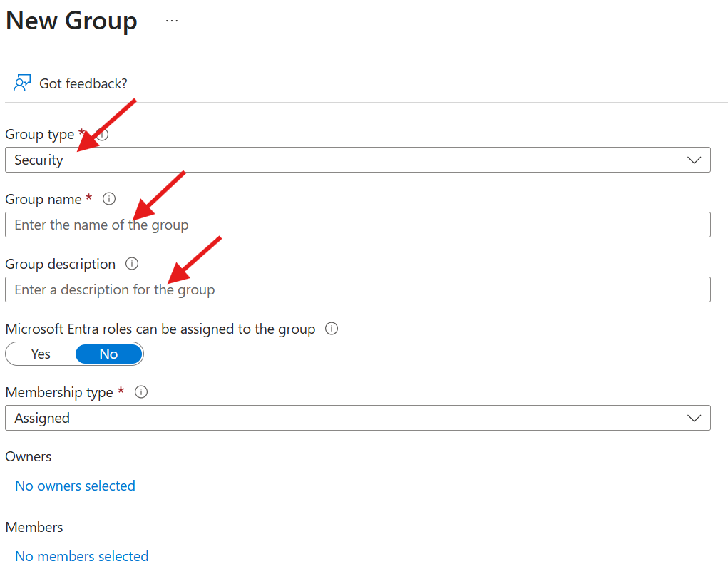Click the No owners selected link
728x574 pixels.
[x=75, y=486]
